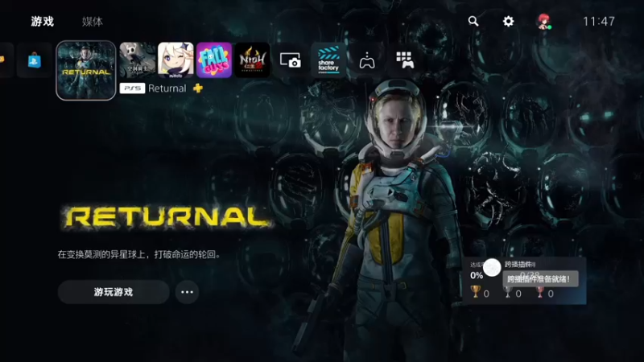
Task: Open the Nioh 2 game icon
Action: point(252,60)
